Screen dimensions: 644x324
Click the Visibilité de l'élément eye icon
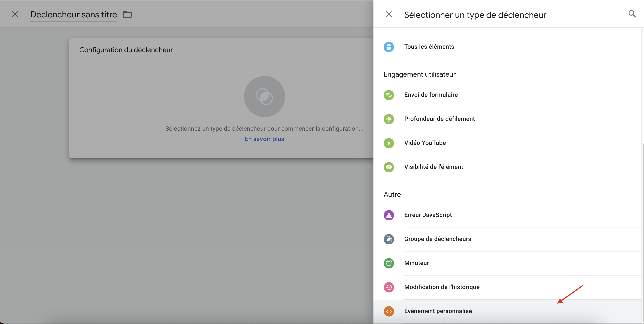pyautogui.click(x=388, y=167)
